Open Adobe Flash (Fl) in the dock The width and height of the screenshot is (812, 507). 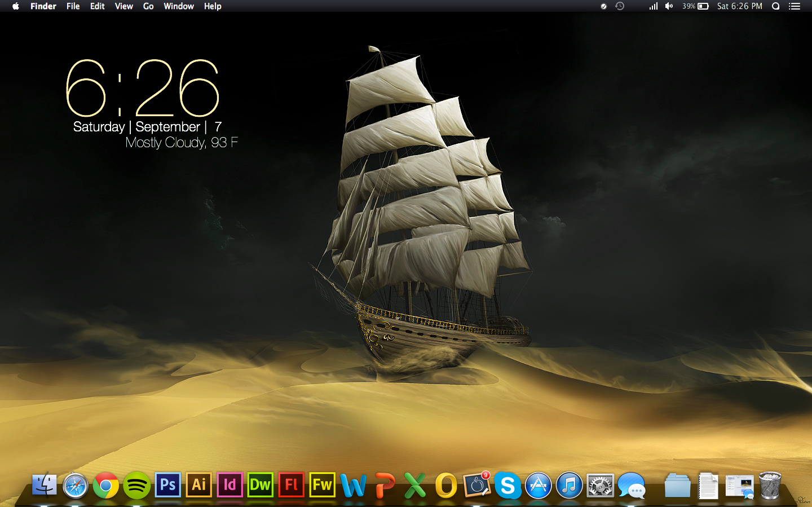292,484
